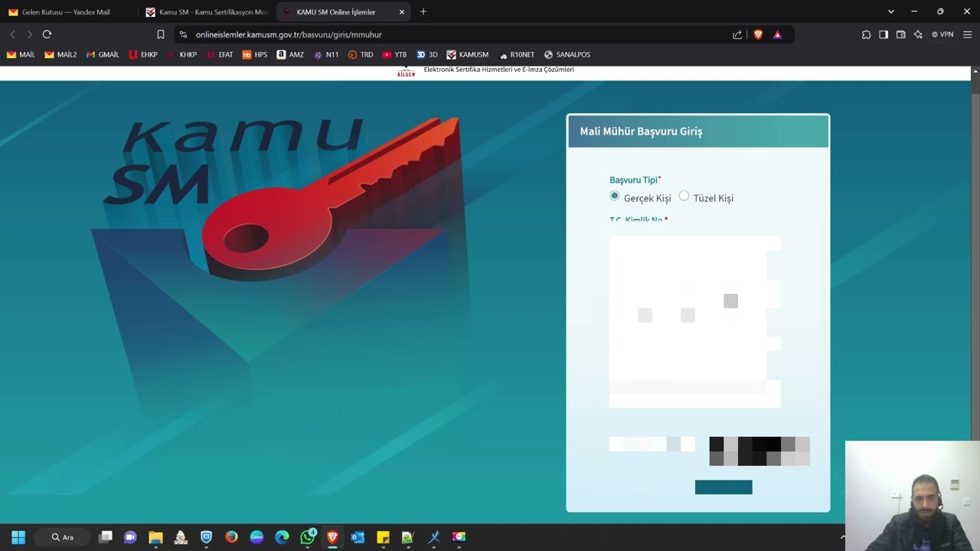Switch to the Kamu SM Sertifikasyon tab

tap(205, 11)
